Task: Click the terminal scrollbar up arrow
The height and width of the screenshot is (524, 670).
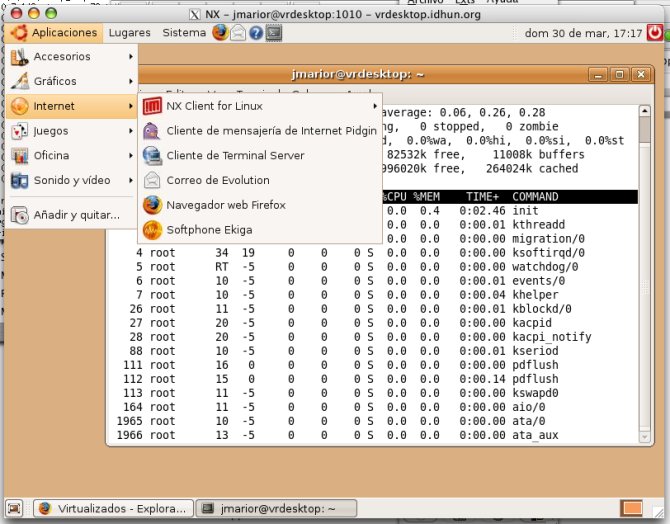Action: 644,111
